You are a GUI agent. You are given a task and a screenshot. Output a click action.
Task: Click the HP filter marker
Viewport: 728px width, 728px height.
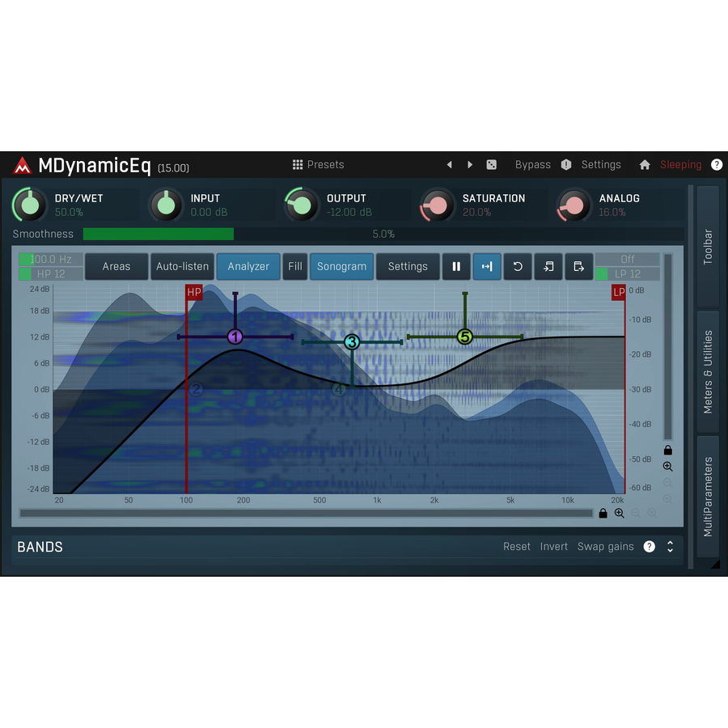194,292
